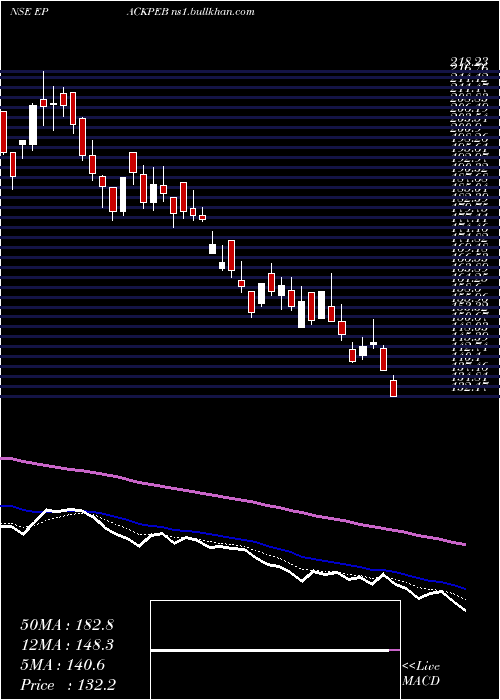Click the MACD histogram box
The height and width of the screenshot is (700, 500).
click(x=275, y=650)
